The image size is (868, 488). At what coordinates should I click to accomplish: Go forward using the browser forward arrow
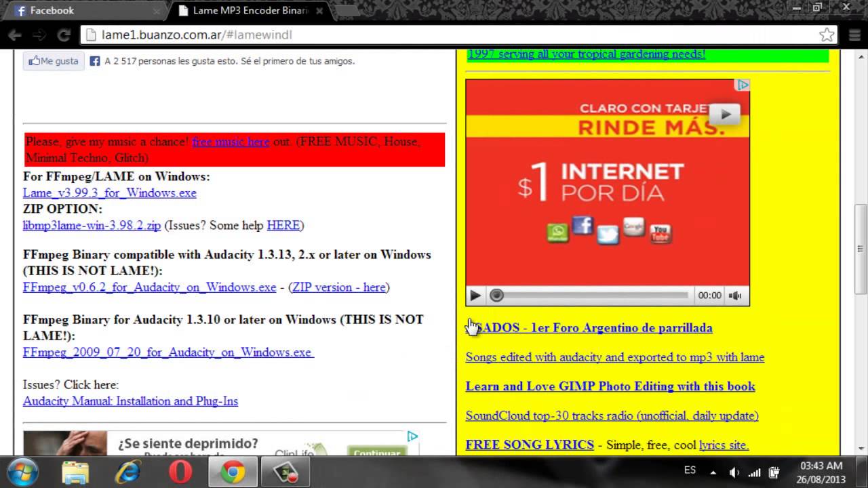(x=39, y=35)
